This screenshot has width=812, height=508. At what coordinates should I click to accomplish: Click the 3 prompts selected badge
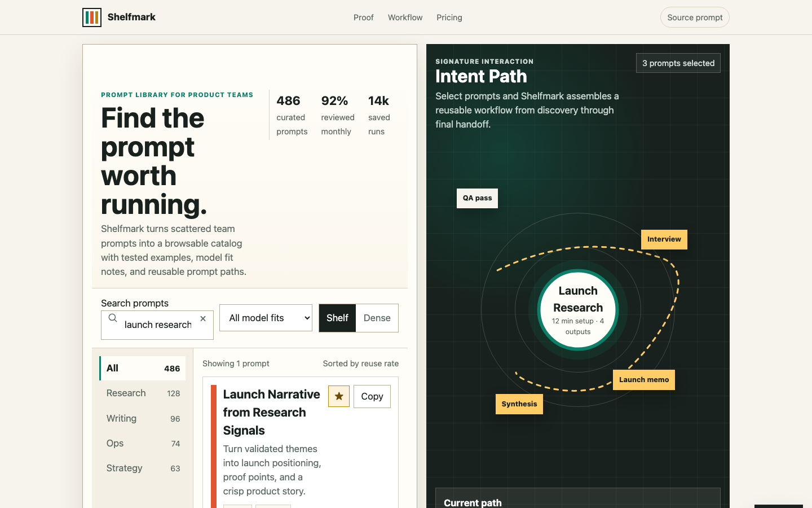pyautogui.click(x=678, y=63)
